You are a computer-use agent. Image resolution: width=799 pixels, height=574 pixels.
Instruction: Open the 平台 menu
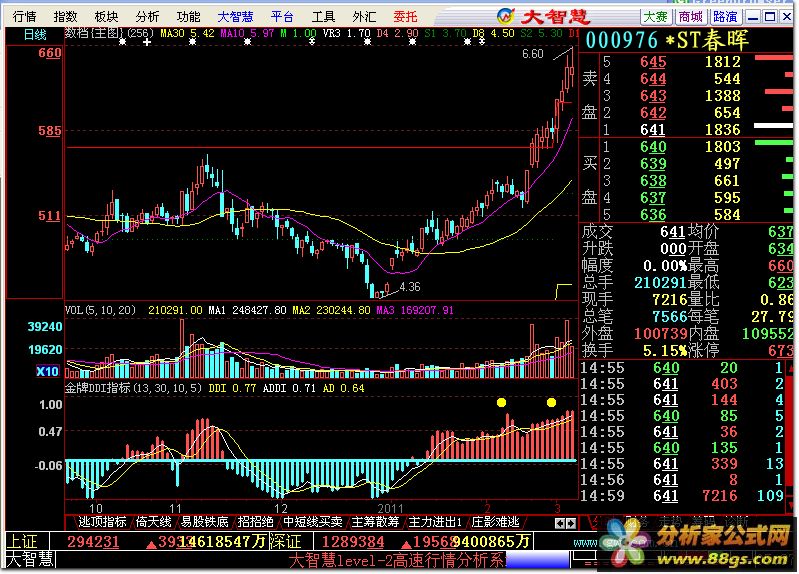coord(282,17)
